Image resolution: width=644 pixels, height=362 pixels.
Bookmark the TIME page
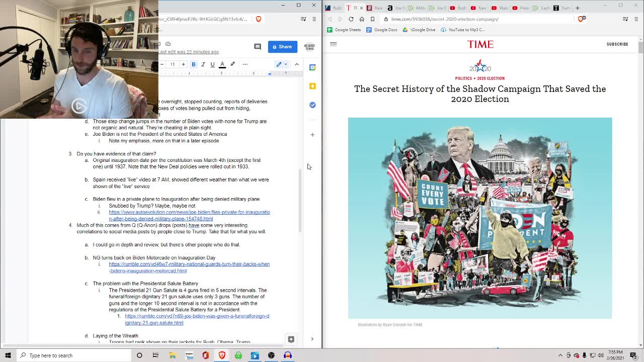click(372, 19)
